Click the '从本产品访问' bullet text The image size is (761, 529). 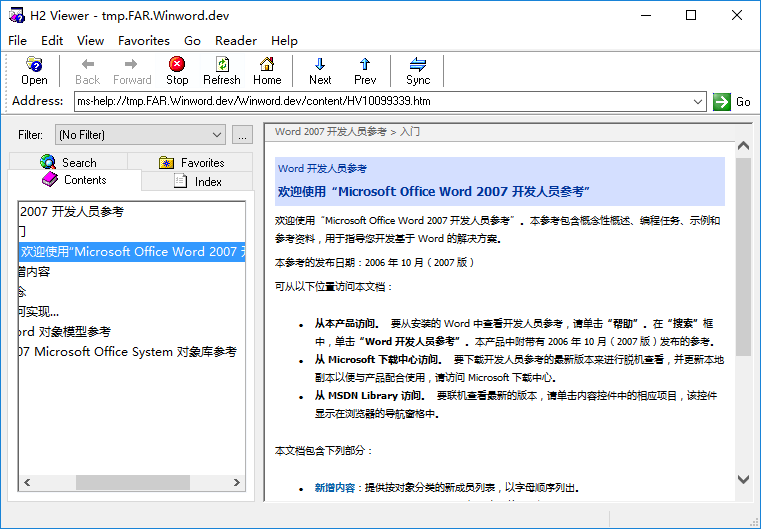(x=347, y=324)
